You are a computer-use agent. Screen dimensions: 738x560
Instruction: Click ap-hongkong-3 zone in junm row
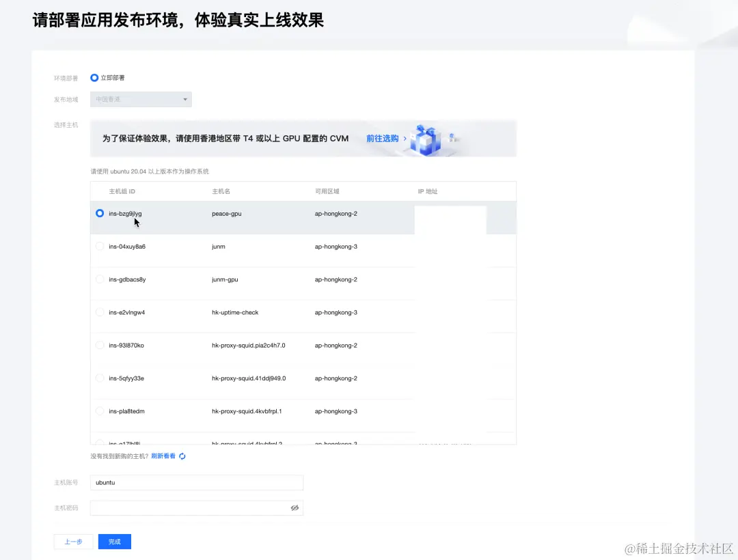pyautogui.click(x=336, y=247)
